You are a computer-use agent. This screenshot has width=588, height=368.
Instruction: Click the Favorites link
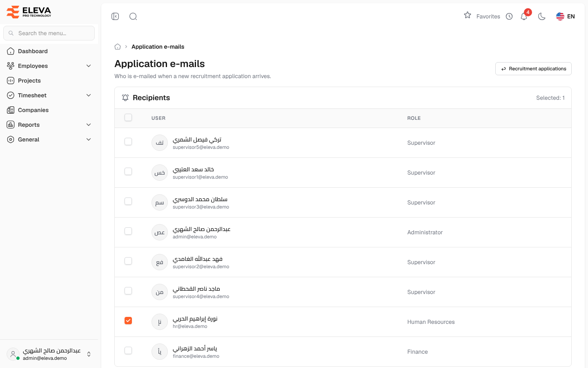tap(488, 16)
